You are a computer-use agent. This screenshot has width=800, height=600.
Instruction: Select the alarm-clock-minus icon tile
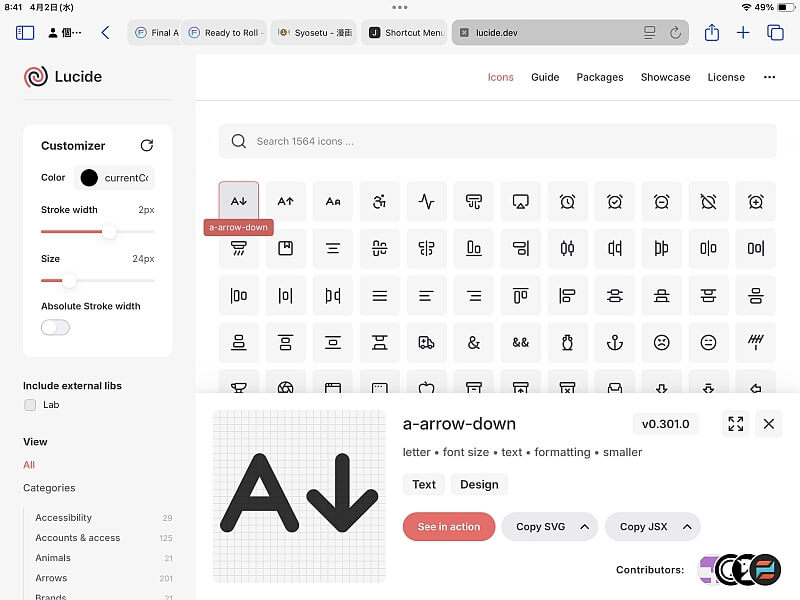[662, 202]
